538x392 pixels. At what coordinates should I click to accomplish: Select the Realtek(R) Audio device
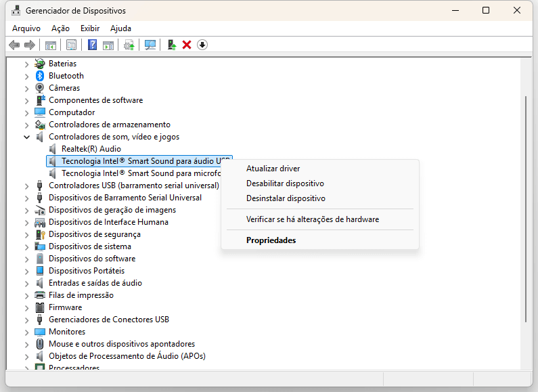pyautogui.click(x=91, y=149)
